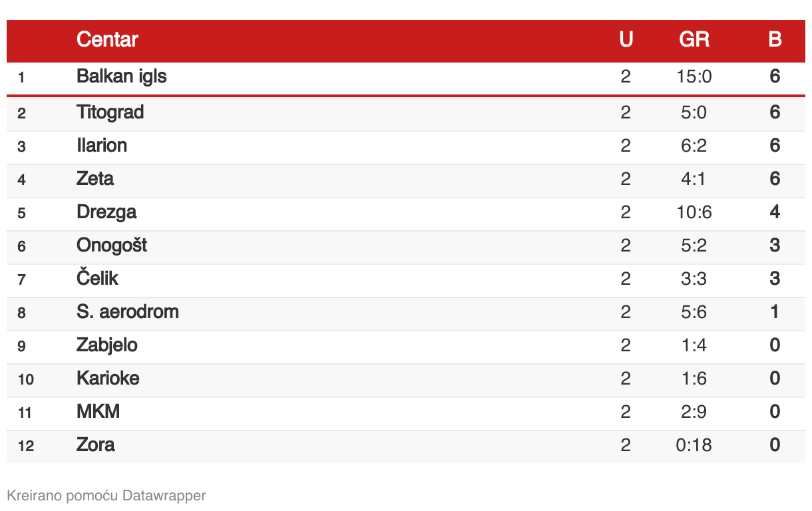
Task: Select the Balkan igls team row
Action: click(406, 78)
